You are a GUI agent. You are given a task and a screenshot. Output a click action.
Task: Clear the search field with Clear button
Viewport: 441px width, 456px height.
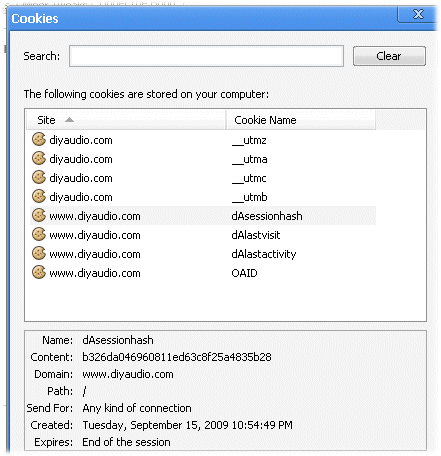[x=389, y=56]
